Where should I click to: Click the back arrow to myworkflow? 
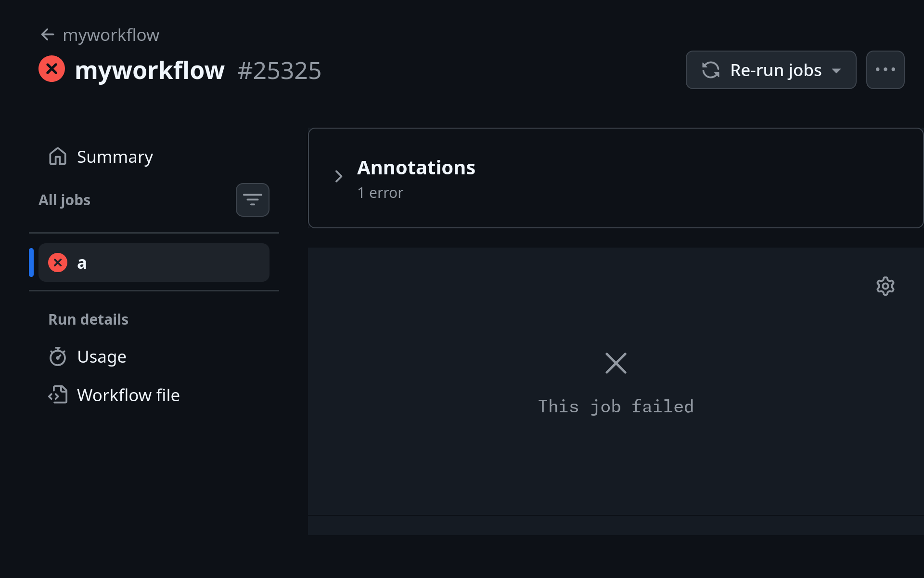48,35
